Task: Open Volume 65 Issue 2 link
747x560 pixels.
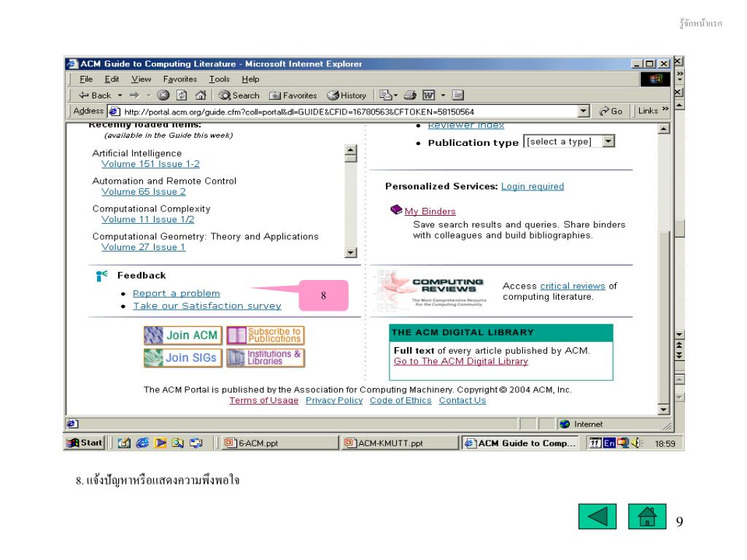Action: click(144, 192)
